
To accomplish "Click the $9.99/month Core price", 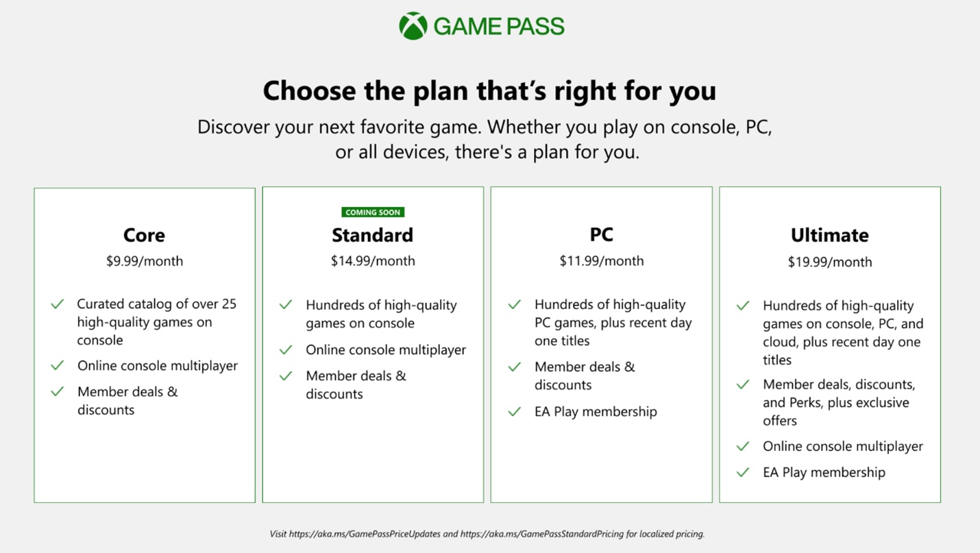I will click(x=144, y=261).
